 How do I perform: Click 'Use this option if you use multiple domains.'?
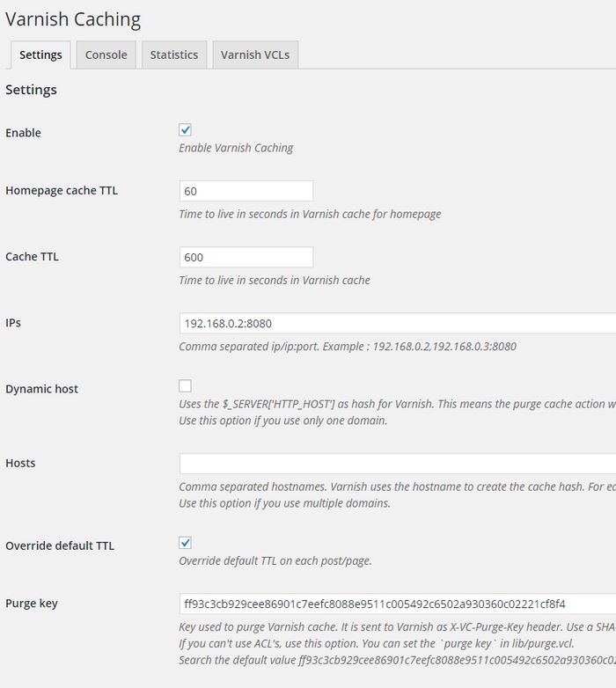tap(285, 503)
